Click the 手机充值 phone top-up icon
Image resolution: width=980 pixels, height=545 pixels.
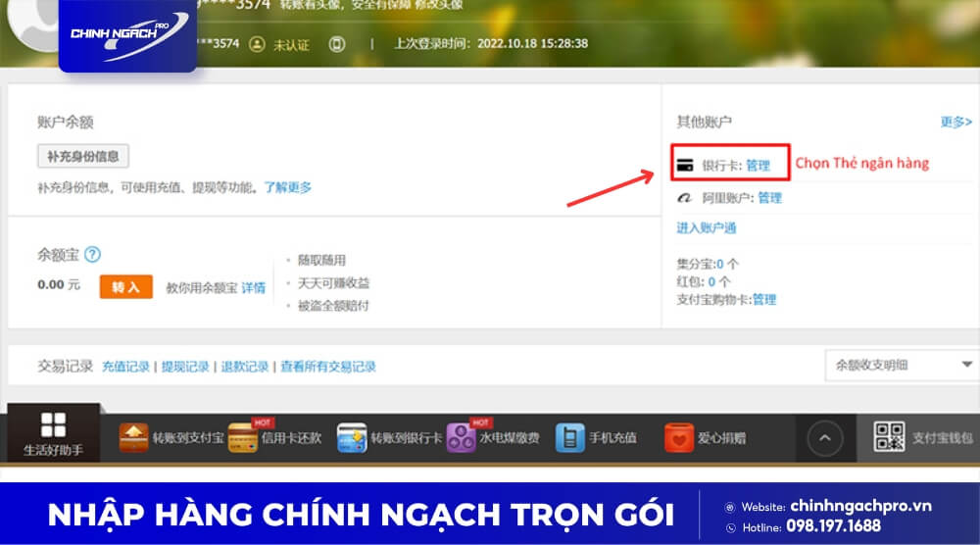click(570, 437)
